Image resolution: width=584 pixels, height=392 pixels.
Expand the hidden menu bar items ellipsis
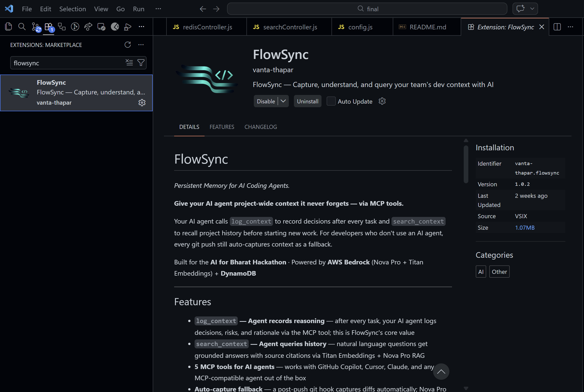(158, 9)
